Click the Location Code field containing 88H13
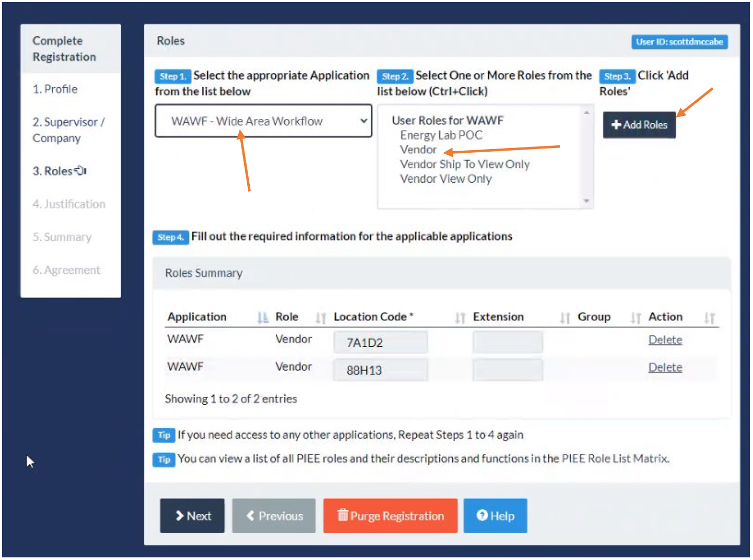The height and width of the screenshot is (560, 753). (x=381, y=370)
